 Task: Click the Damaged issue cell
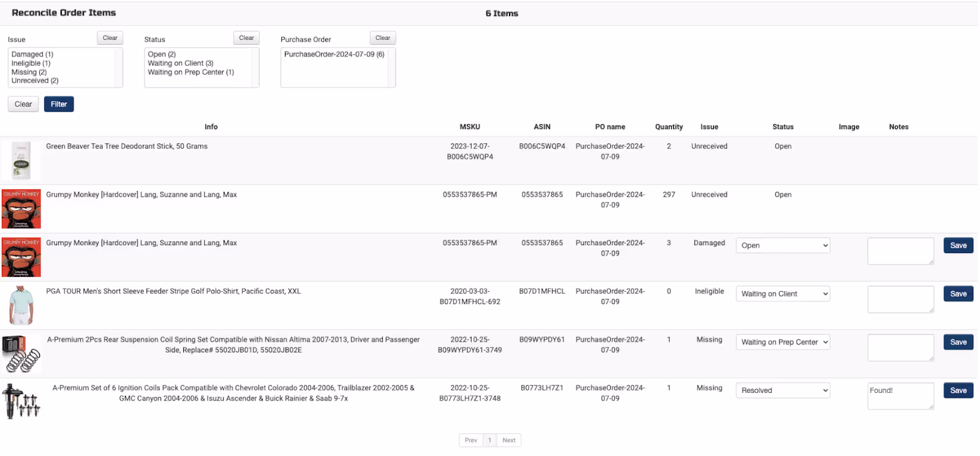709,243
